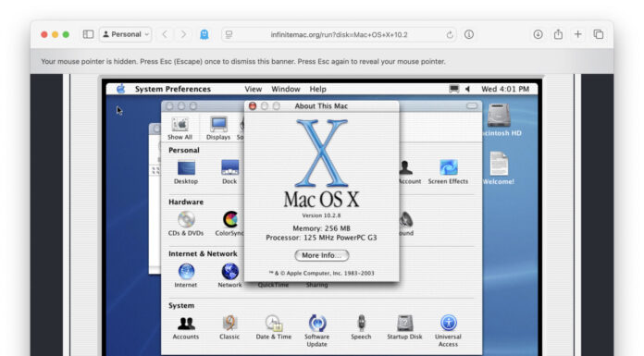Open the Screen Effects pane
644x356 pixels.
pos(448,172)
